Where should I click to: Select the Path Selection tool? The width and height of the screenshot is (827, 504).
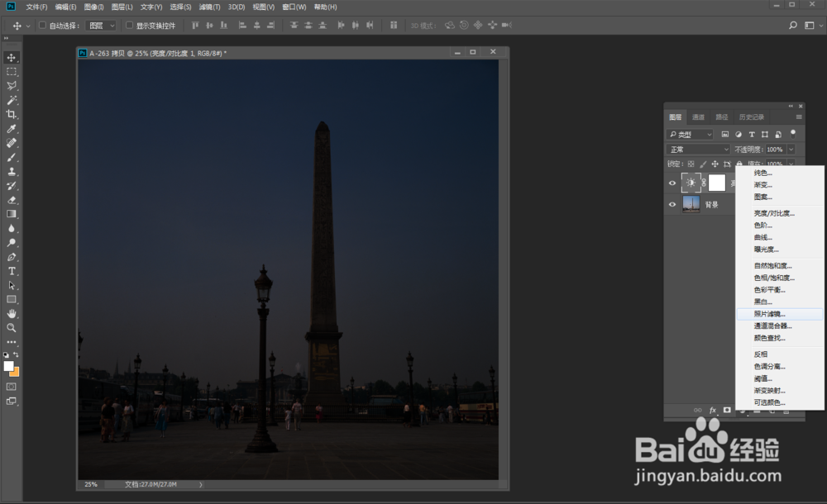tap(11, 285)
